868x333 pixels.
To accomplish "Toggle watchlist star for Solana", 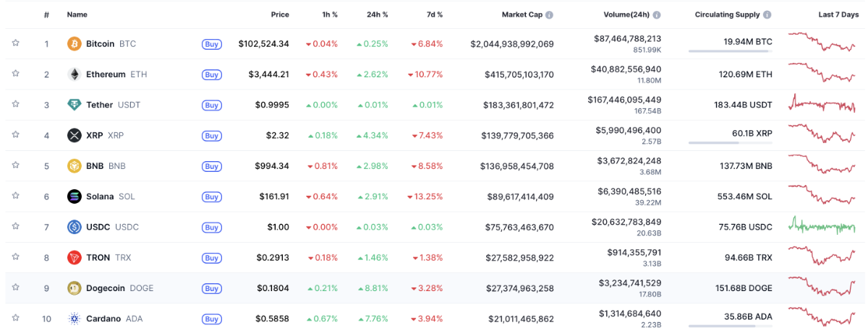I will pos(15,196).
